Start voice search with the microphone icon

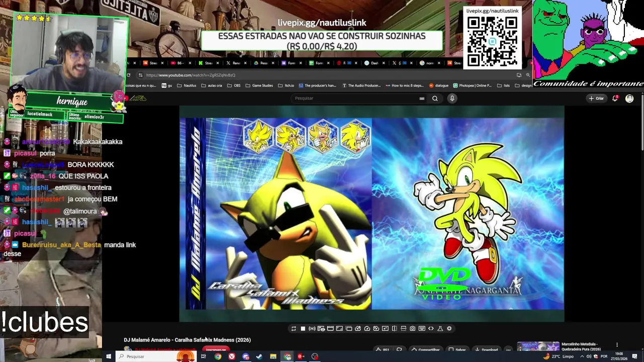[x=452, y=99]
